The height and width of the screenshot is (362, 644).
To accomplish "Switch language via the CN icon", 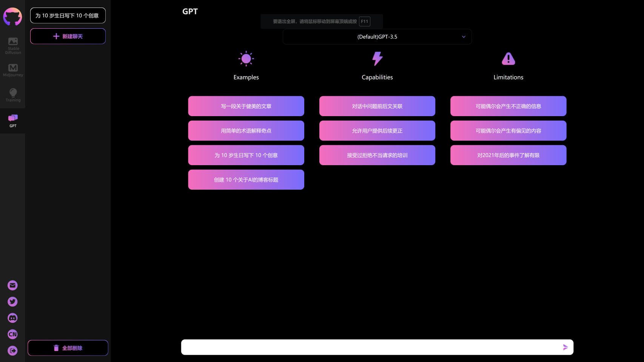I will tap(12, 334).
